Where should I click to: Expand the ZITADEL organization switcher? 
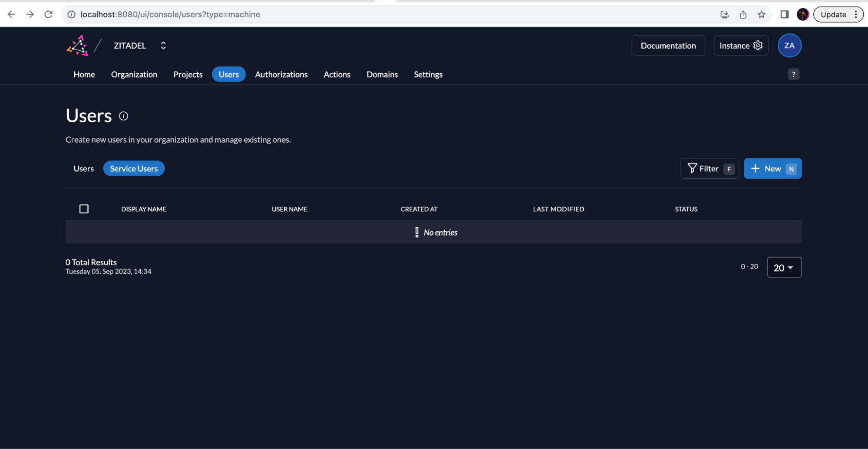tap(163, 46)
